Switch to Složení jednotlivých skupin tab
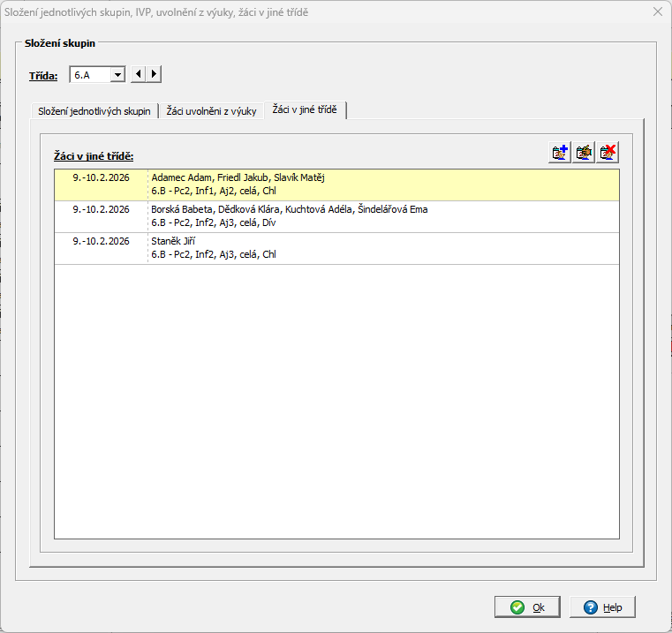 pos(95,111)
